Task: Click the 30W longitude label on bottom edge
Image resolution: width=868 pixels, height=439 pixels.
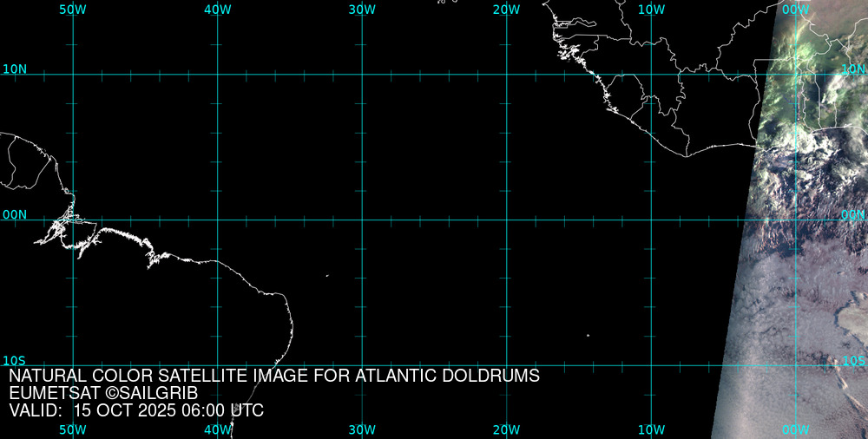Action: point(362,429)
